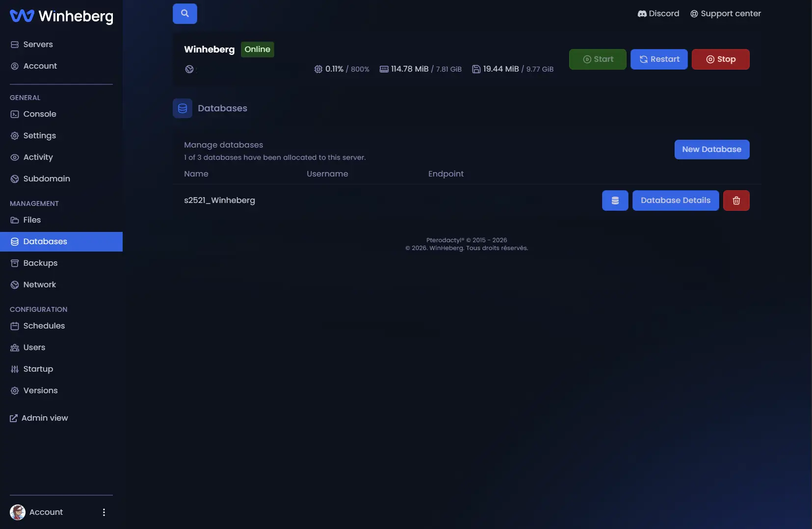This screenshot has width=812, height=529.
Task: Click the Pterodactyl copyright text
Action: 467,240
